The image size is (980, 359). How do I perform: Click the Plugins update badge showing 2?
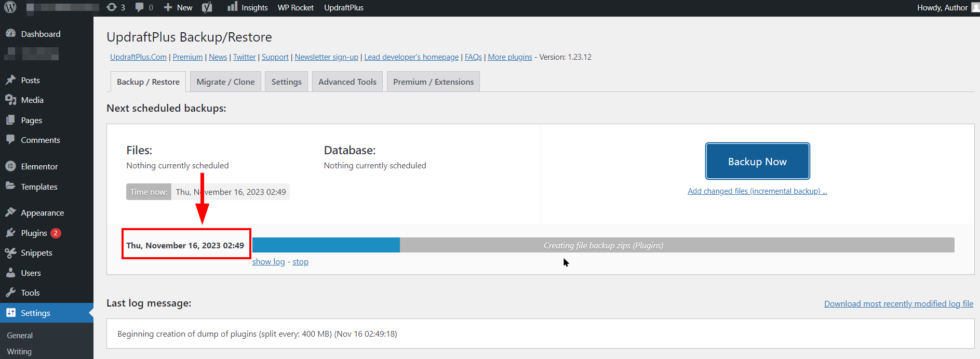56,233
